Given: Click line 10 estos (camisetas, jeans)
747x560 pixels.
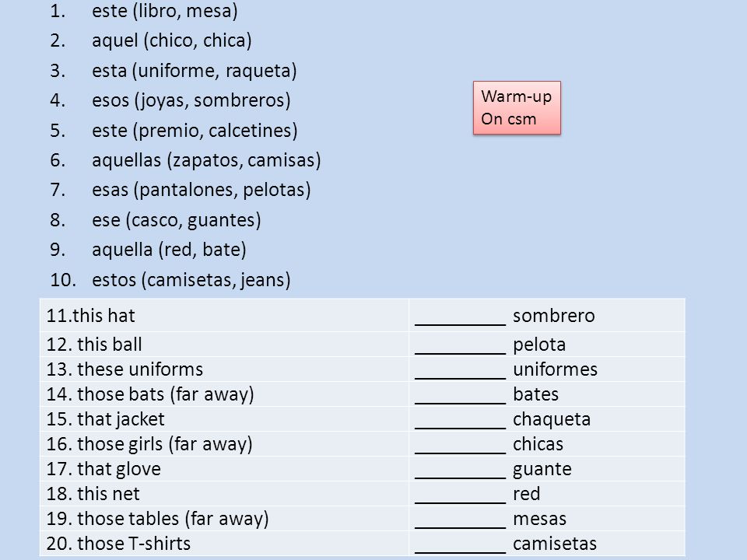Looking at the screenshot, I should [x=170, y=279].
